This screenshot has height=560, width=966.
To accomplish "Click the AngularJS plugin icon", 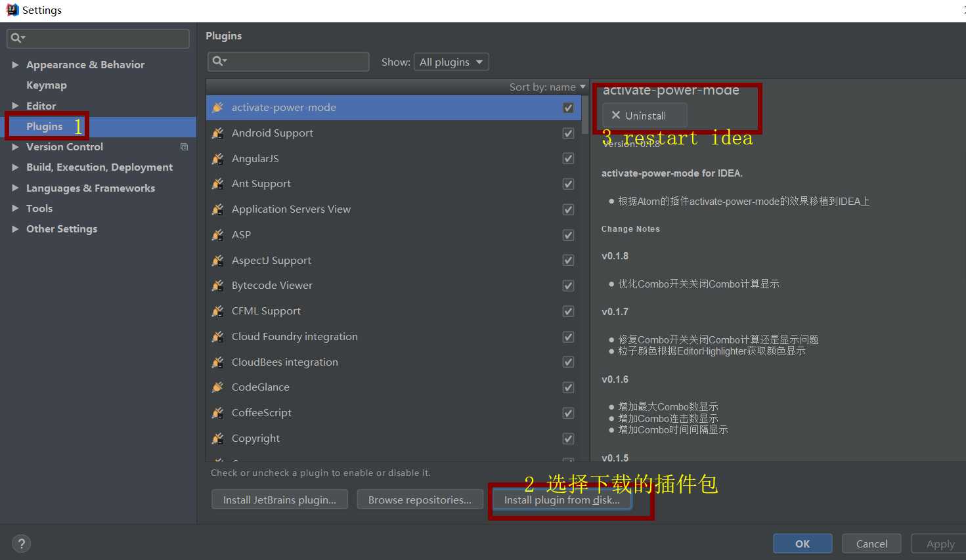I will (218, 159).
